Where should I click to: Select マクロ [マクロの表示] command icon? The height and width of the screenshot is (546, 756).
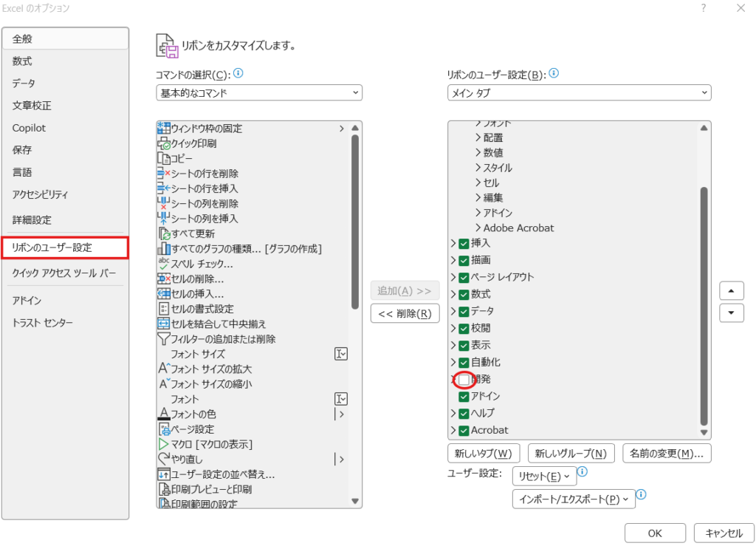coord(164,444)
